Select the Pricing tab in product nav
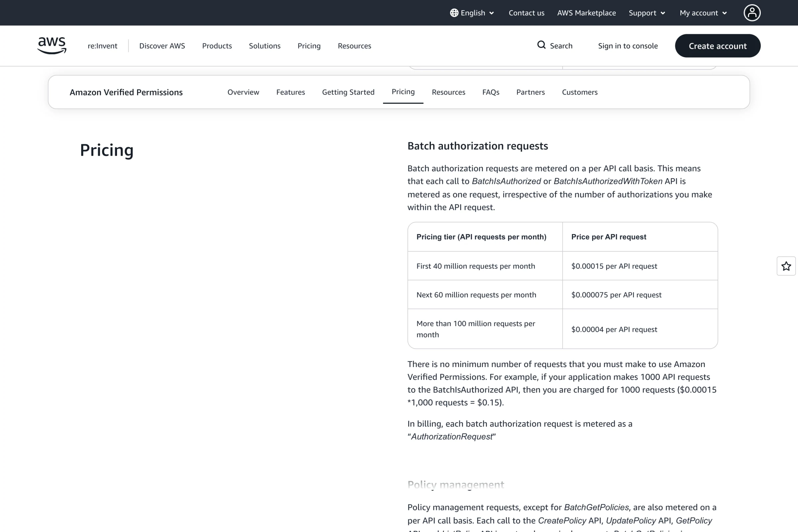 (403, 92)
